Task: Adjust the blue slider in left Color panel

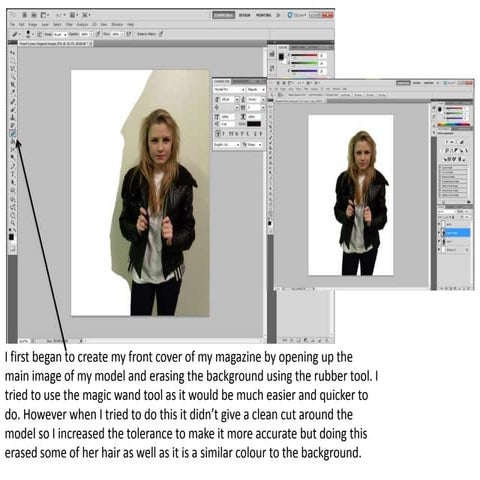Action: 304,71
